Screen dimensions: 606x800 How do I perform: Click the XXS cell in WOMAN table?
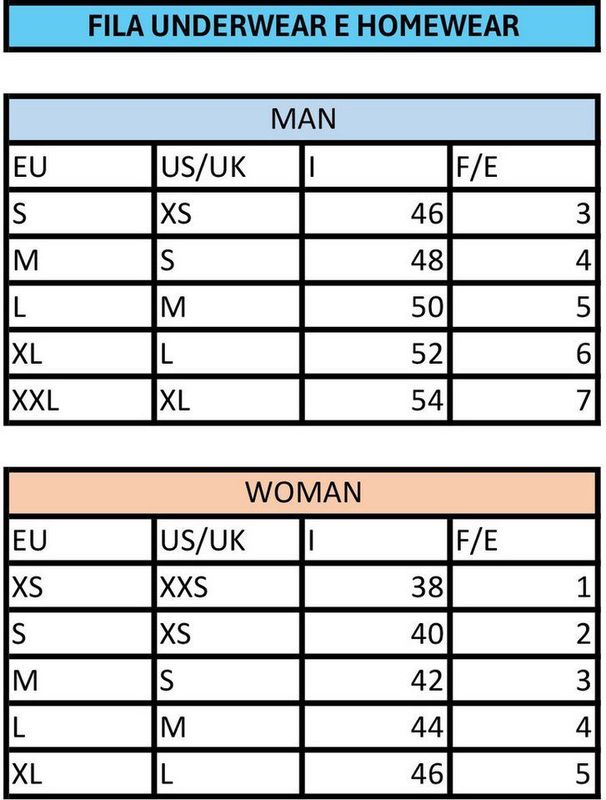[x=228, y=586]
